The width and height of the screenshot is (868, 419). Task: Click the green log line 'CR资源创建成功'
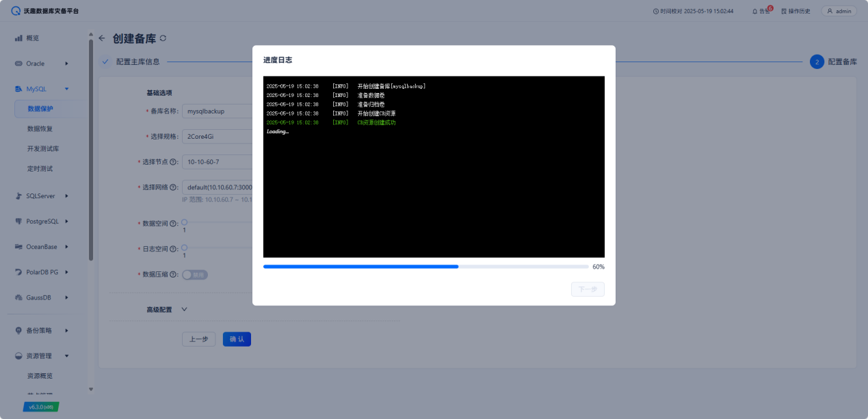[x=376, y=122]
